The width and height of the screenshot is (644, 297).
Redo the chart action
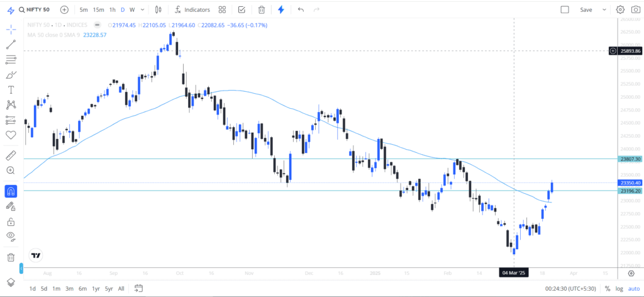click(x=316, y=9)
